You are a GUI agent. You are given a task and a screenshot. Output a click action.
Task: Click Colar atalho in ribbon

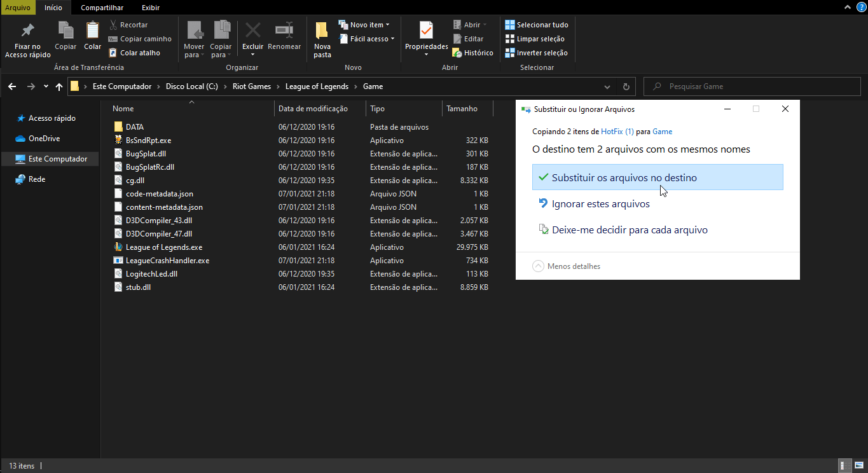click(x=134, y=53)
